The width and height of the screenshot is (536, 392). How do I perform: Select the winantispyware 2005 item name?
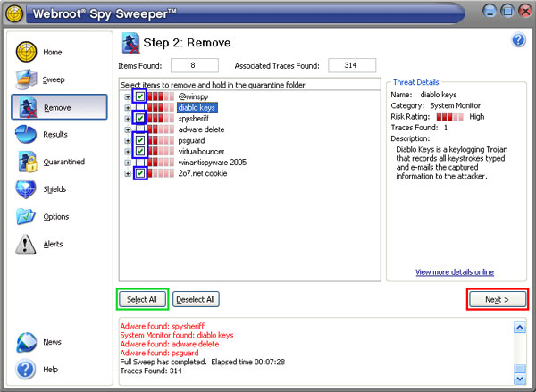click(x=213, y=163)
